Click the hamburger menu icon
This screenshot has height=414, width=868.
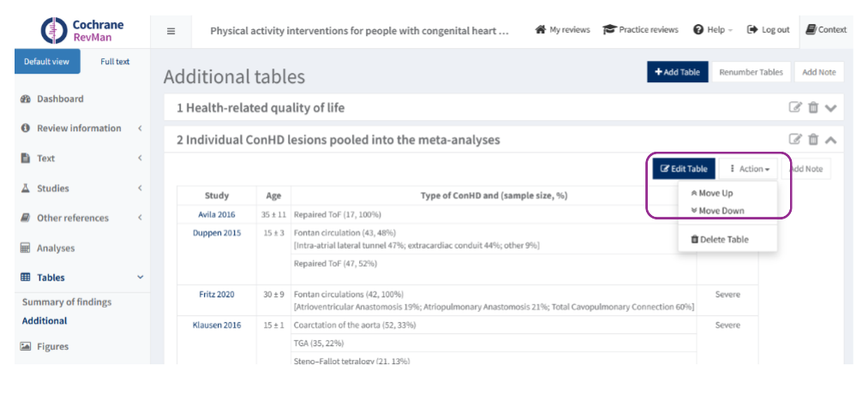point(171,31)
